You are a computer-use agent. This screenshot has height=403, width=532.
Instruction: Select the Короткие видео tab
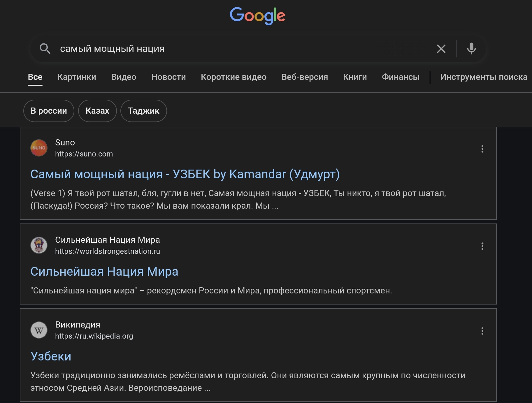coord(233,77)
